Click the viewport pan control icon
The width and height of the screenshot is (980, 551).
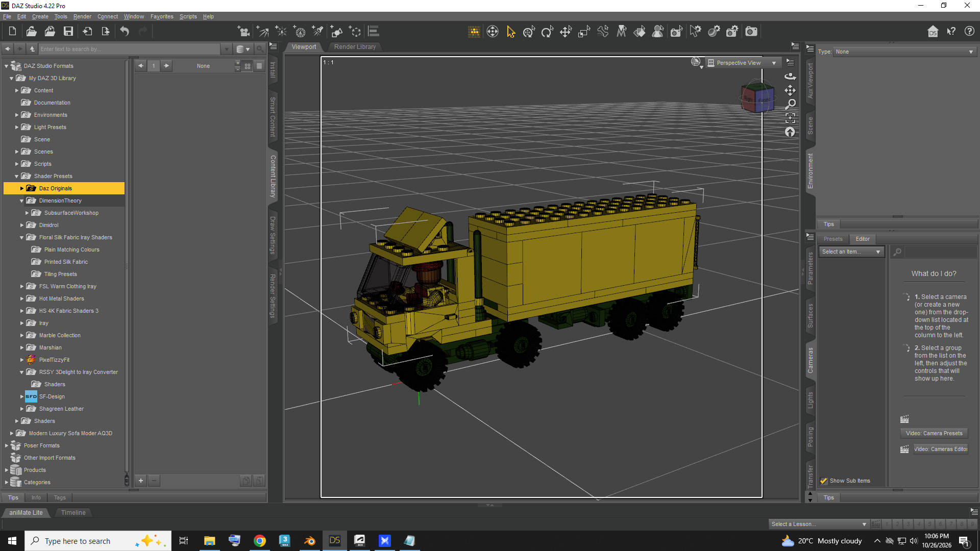(x=790, y=90)
